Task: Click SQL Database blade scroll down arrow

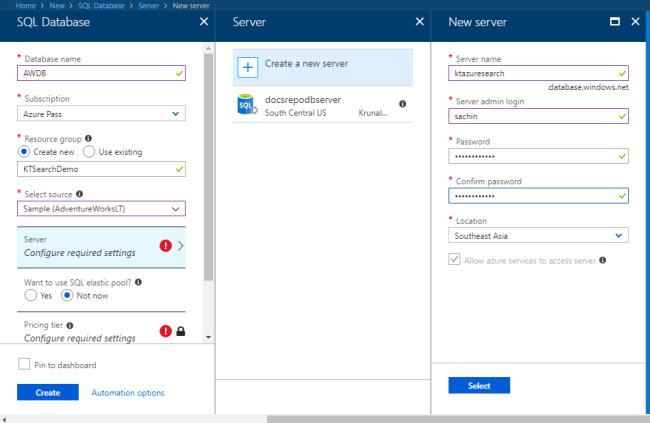Action: (209, 337)
